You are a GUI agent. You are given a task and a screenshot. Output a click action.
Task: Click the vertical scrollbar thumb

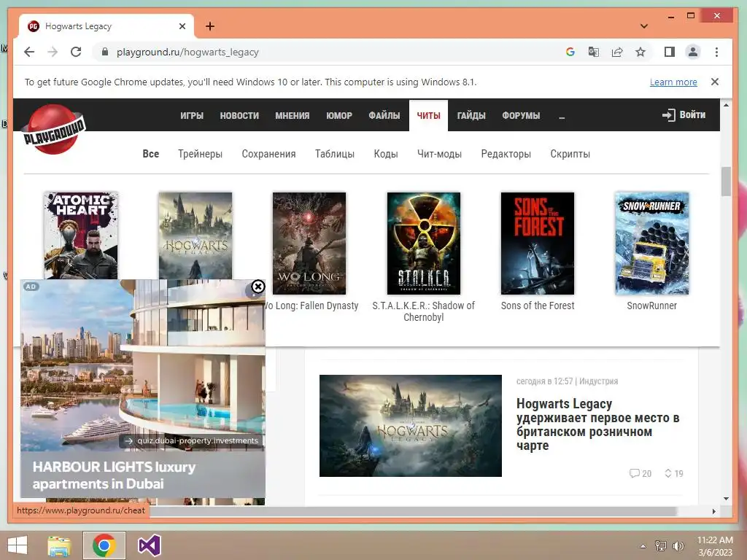726,181
